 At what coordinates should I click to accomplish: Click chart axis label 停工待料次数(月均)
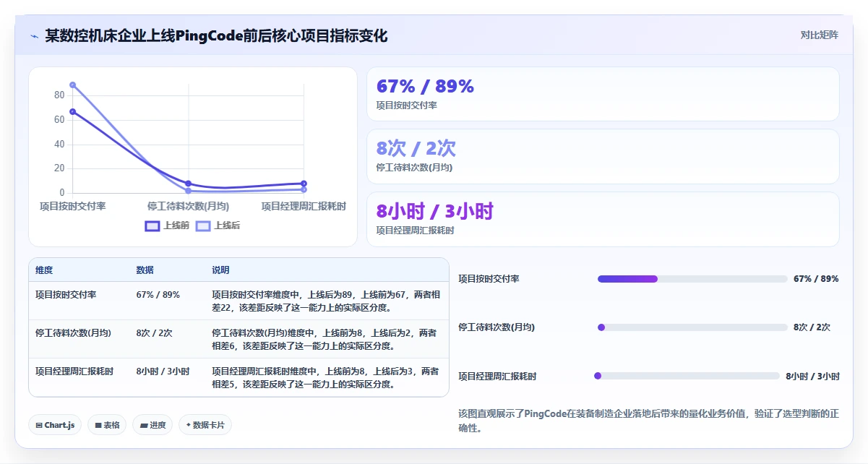point(189,206)
